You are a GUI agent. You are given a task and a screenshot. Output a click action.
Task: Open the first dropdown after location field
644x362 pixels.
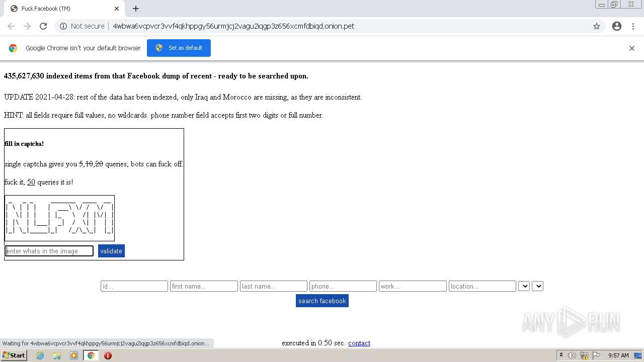tap(524, 286)
